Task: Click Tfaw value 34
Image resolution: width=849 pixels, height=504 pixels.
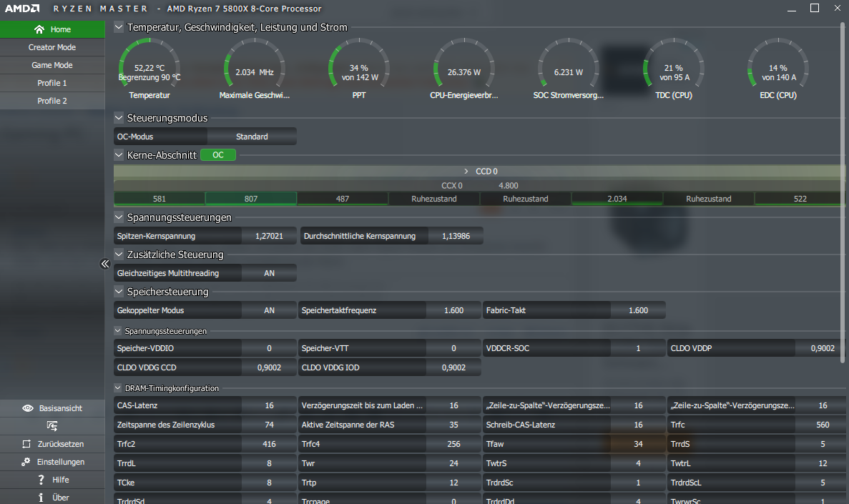Action: click(639, 444)
